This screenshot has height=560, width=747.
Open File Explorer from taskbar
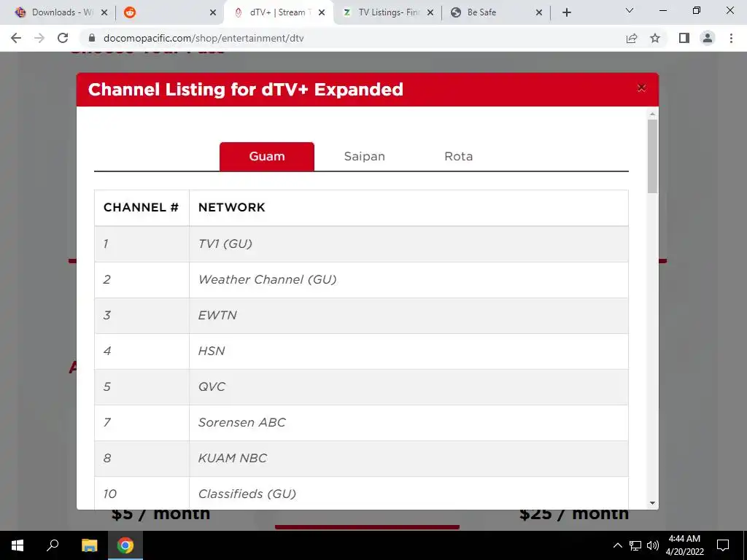coord(89,545)
